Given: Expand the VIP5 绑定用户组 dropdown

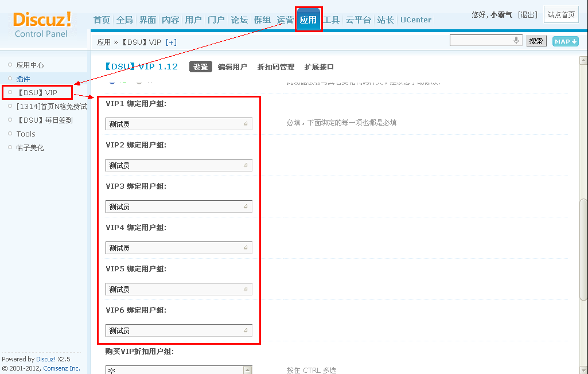Looking at the screenshot, I should 179,289.
